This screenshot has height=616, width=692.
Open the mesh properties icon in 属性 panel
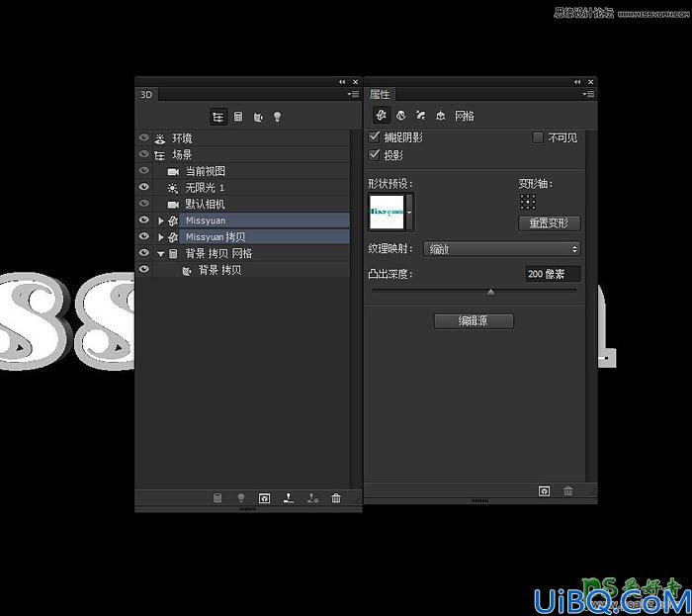coord(382,115)
